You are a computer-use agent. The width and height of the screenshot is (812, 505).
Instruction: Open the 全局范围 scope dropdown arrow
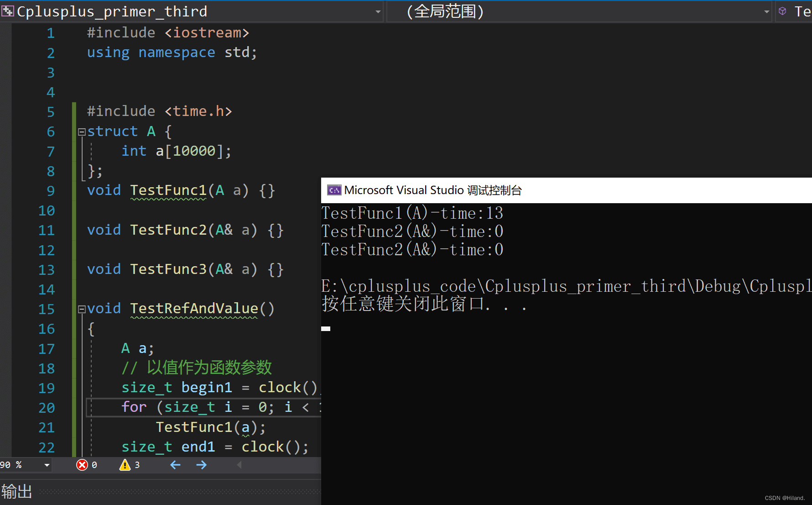[766, 11]
